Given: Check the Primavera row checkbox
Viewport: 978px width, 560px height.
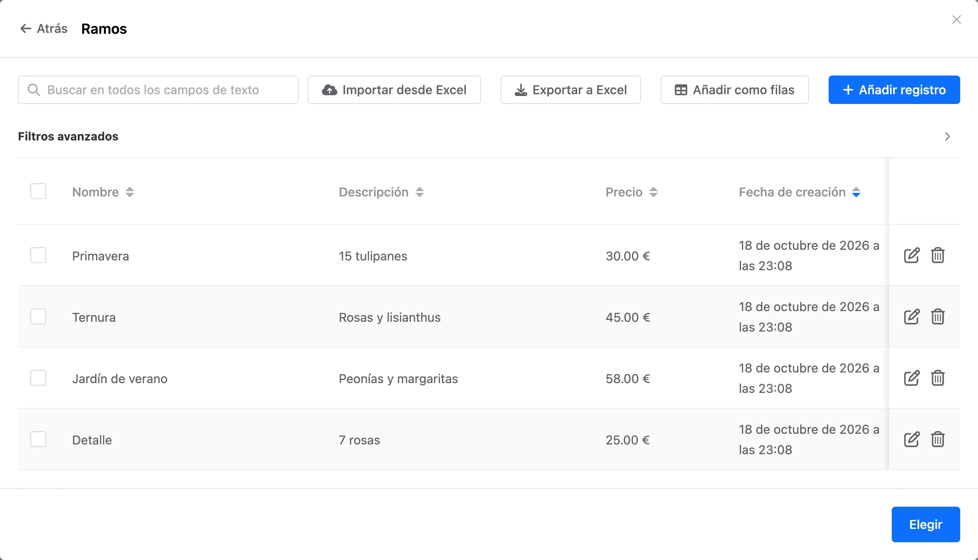Looking at the screenshot, I should tap(38, 255).
